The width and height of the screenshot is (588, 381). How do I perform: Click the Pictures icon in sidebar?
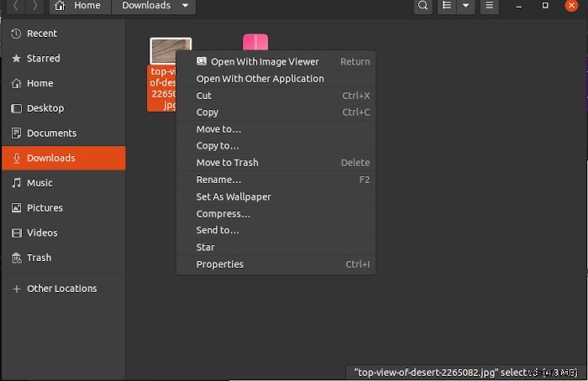click(x=16, y=207)
